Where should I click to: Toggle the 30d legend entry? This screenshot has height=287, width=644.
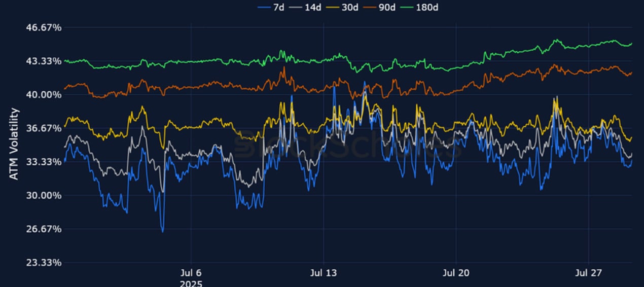pos(342,7)
